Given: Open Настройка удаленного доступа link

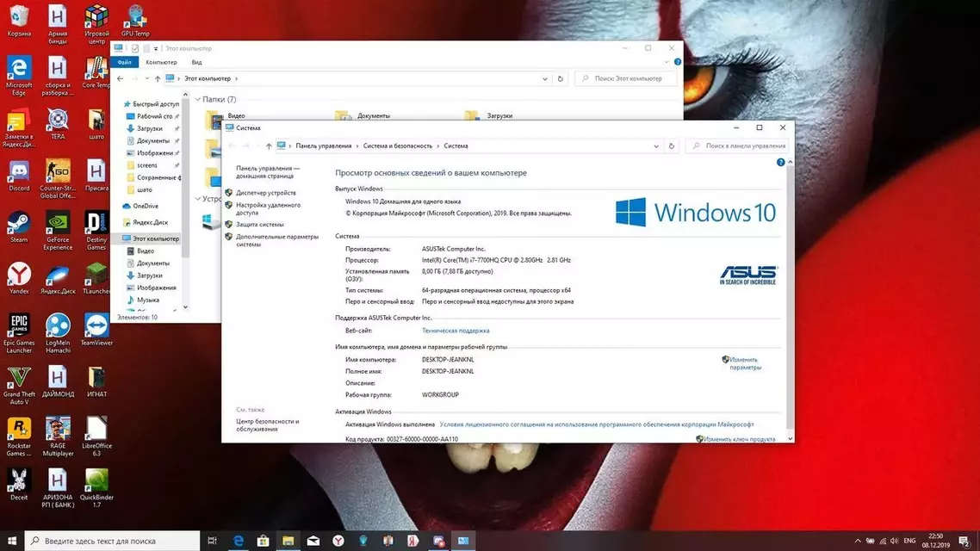Looking at the screenshot, I should point(268,208).
